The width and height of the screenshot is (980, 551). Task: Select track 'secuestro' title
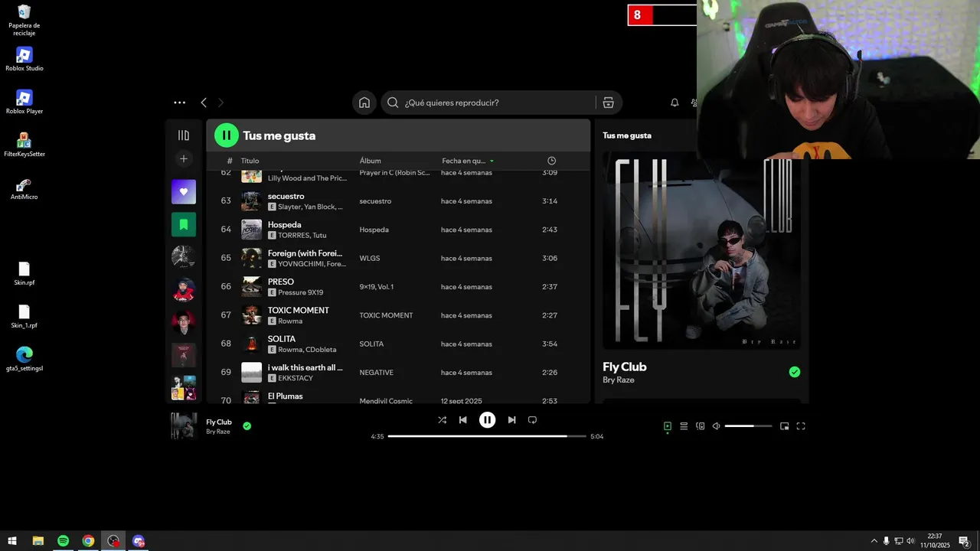click(286, 196)
